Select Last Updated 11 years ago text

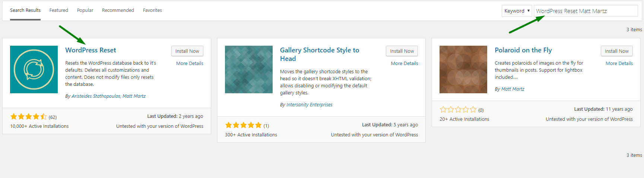[603, 109]
